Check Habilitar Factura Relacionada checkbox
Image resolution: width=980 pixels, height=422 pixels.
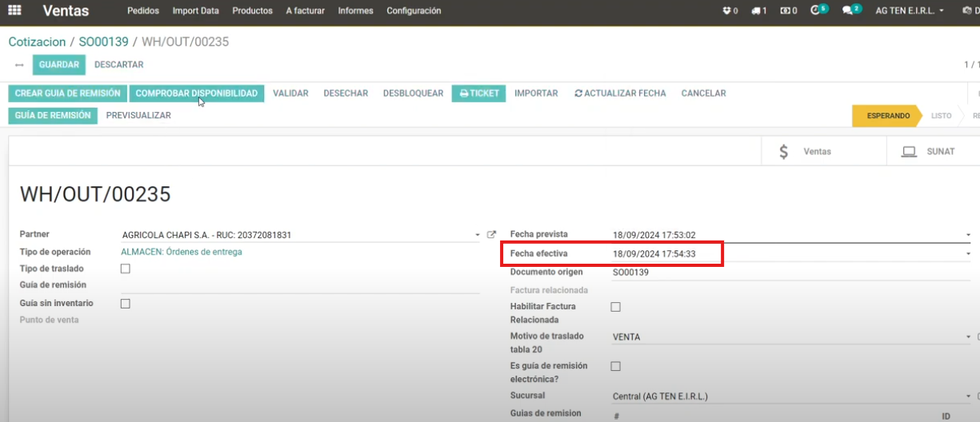pyautogui.click(x=615, y=307)
